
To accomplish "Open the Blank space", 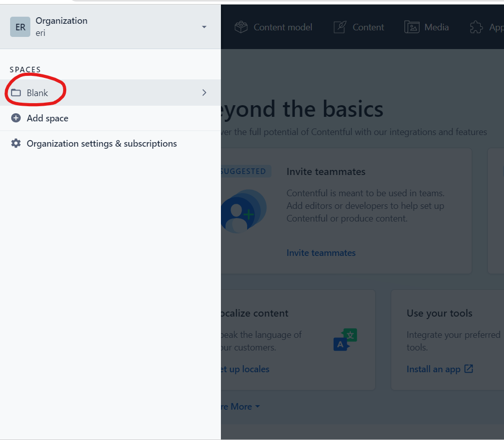I will point(110,93).
